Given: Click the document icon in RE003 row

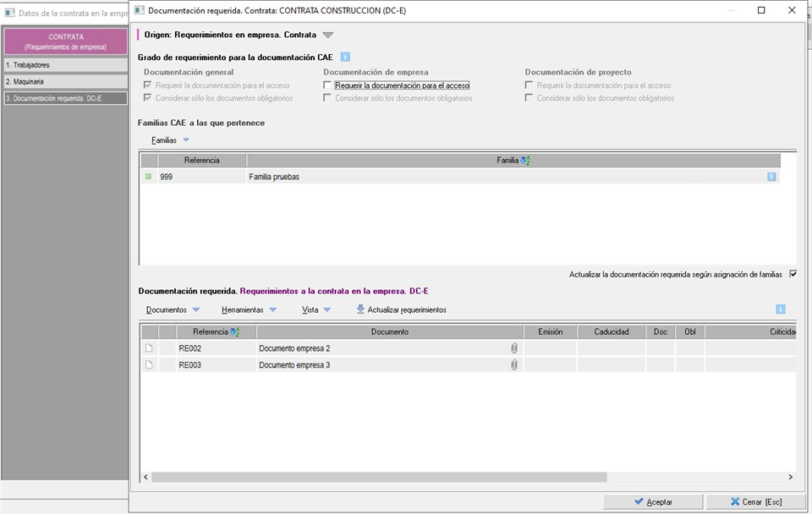Looking at the screenshot, I should [149, 365].
